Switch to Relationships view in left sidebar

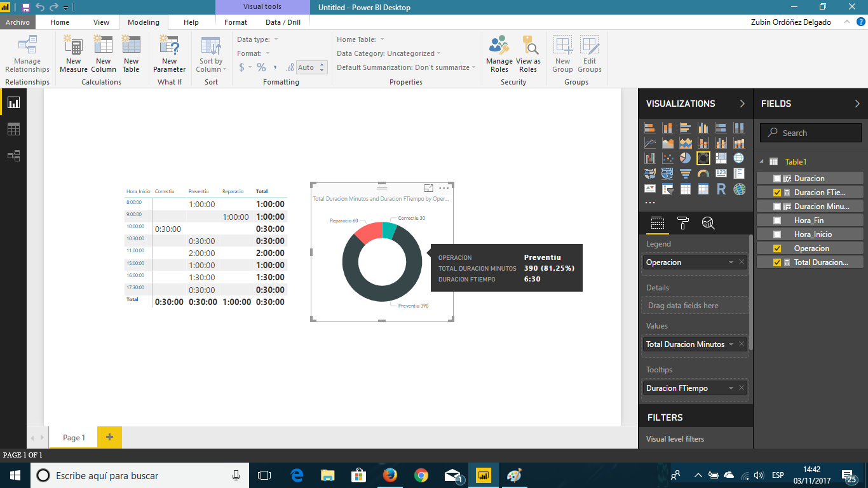[x=13, y=156]
